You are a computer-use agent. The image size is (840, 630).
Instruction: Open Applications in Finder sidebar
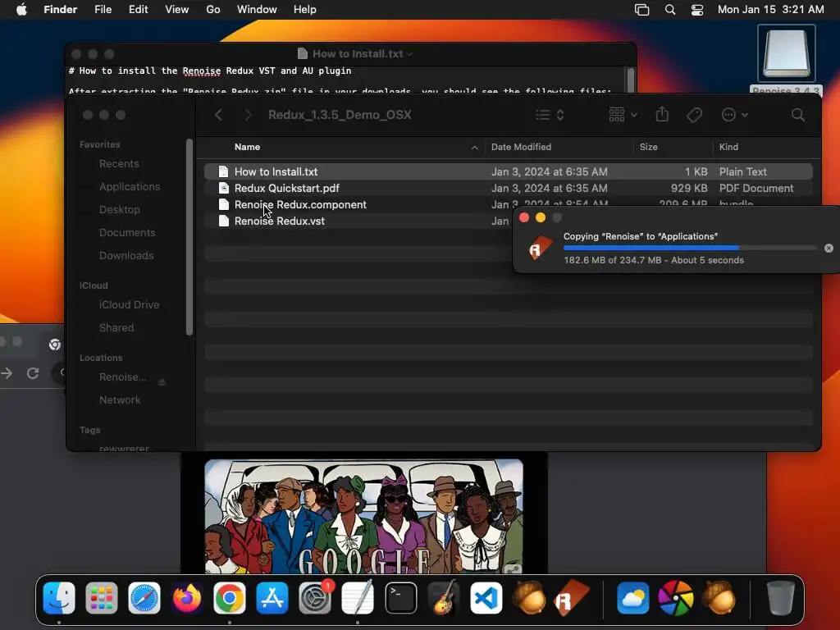coord(129,186)
